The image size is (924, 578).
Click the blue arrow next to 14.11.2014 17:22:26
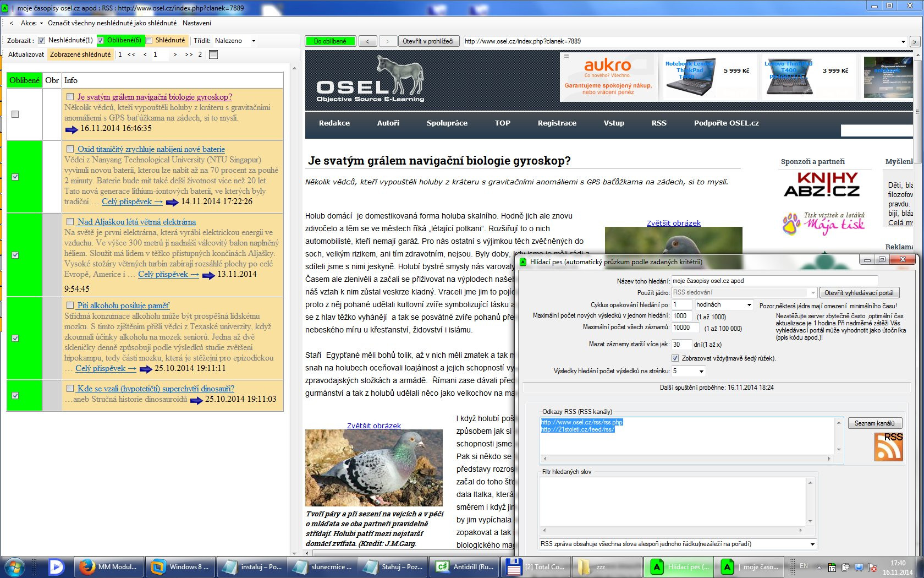[x=172, y=203]
